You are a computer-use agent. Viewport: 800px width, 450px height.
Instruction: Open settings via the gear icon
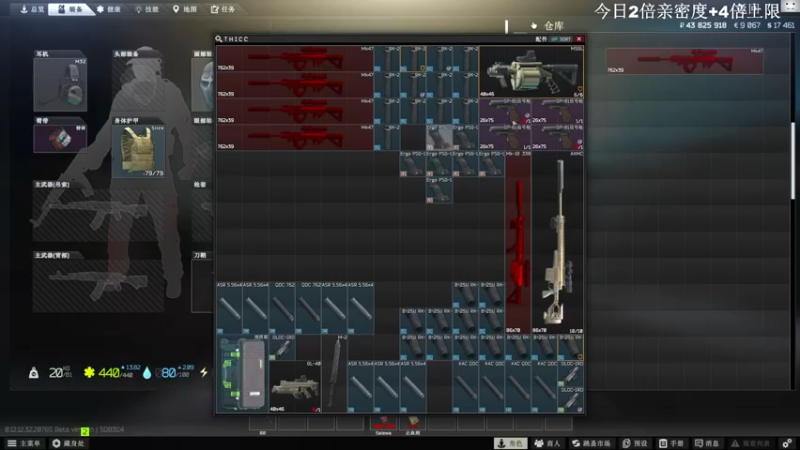(x=787, y=443)
